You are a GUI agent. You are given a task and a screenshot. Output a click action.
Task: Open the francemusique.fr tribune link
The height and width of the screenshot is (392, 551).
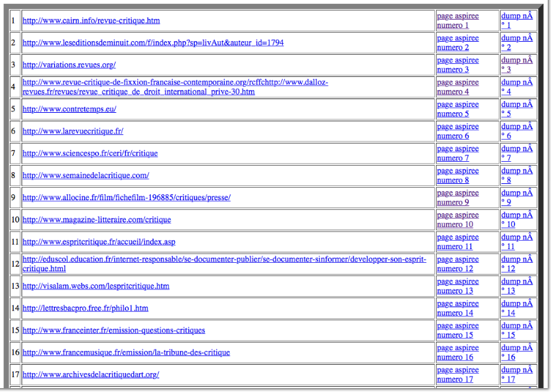[126, 352]
